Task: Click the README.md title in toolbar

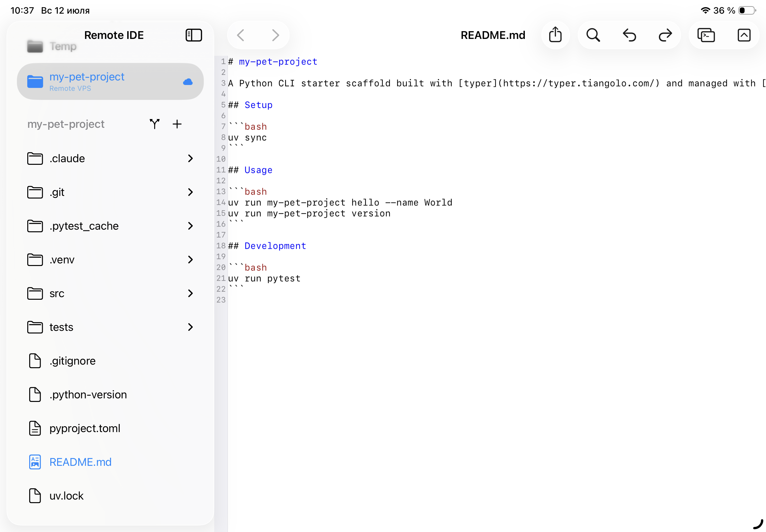Action: tap(493, 35)
